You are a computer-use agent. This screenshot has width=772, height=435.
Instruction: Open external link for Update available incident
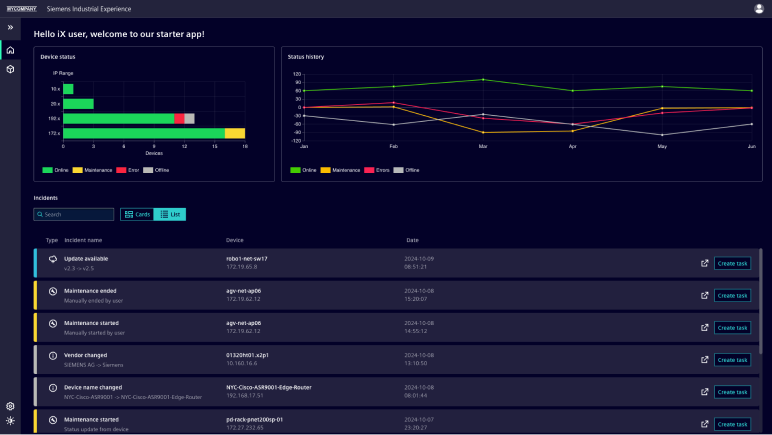tap(705, 263)
